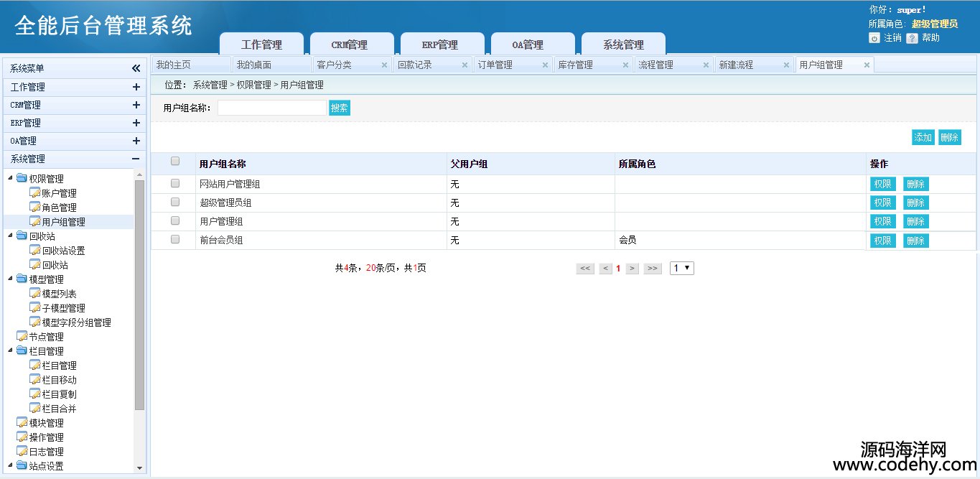980x479 pixels.
Task: Click the 搜索 search button
Action: click(x=340, y=108)
